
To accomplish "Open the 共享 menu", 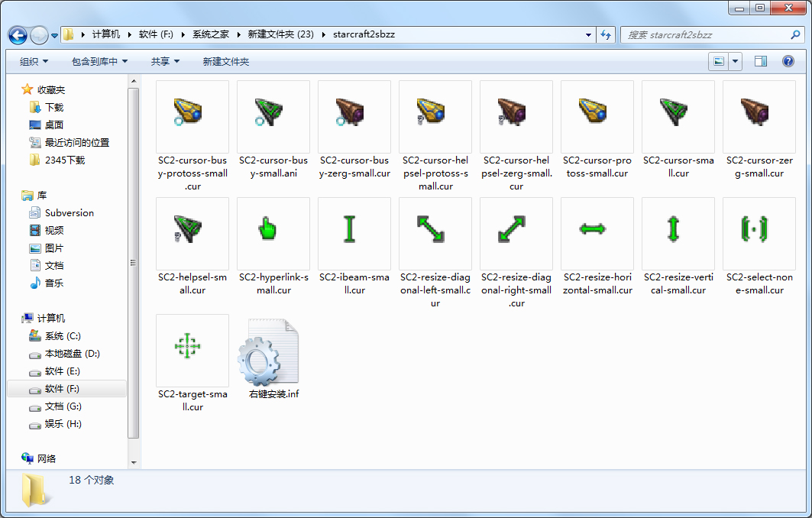I will point(165,61).
